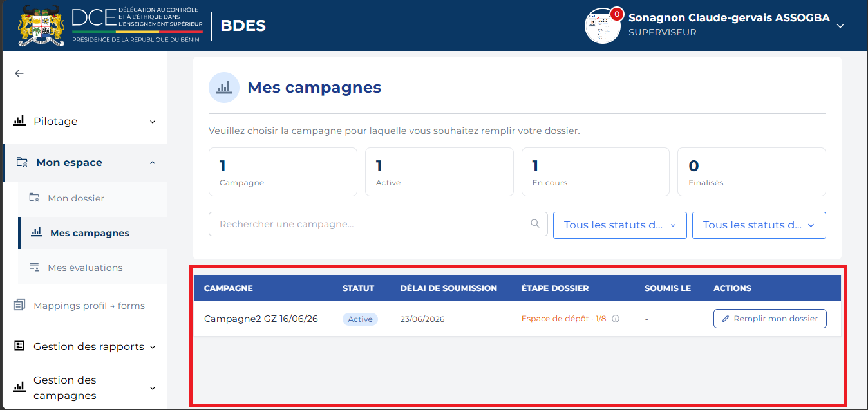Expand the Gestion des campagnes chevron
Screen dimensions: 868x410
click(x=153, y=388)
